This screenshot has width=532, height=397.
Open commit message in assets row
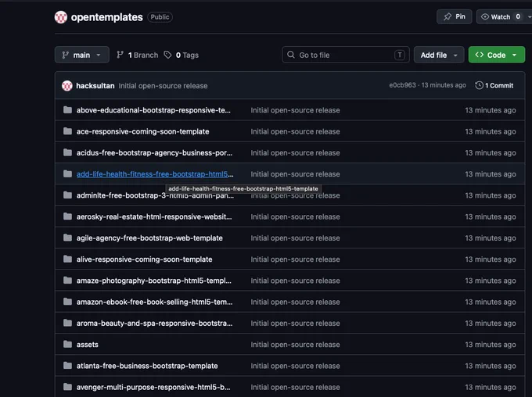(295, 345)
